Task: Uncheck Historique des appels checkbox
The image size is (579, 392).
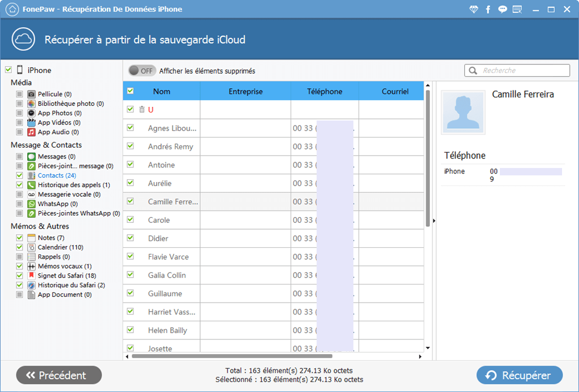Action: click(20, 185)
